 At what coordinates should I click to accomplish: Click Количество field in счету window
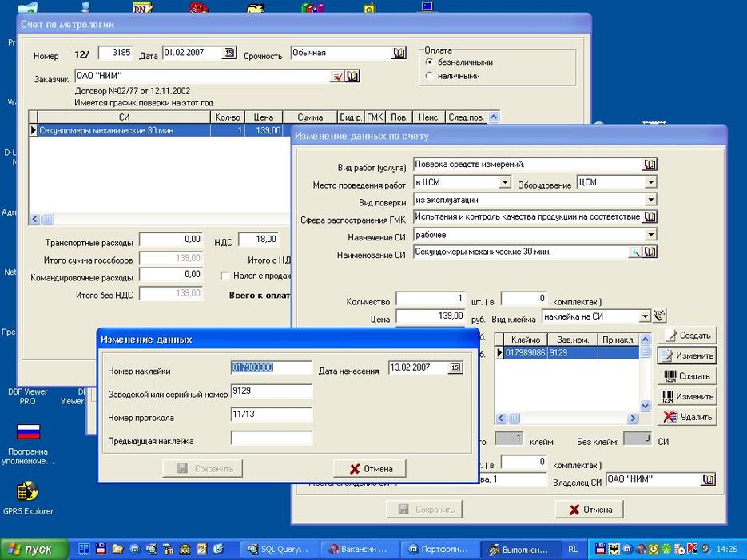431,299
